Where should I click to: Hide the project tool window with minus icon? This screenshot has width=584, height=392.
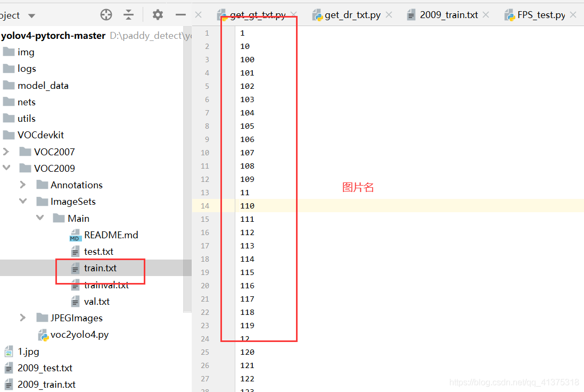(x=180, y=15)
